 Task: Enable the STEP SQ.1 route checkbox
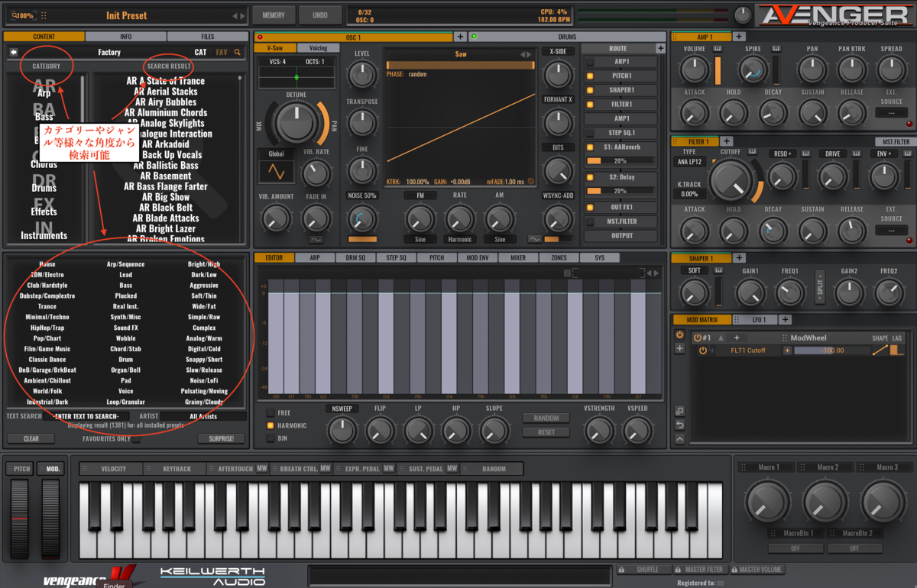[590, 133]
